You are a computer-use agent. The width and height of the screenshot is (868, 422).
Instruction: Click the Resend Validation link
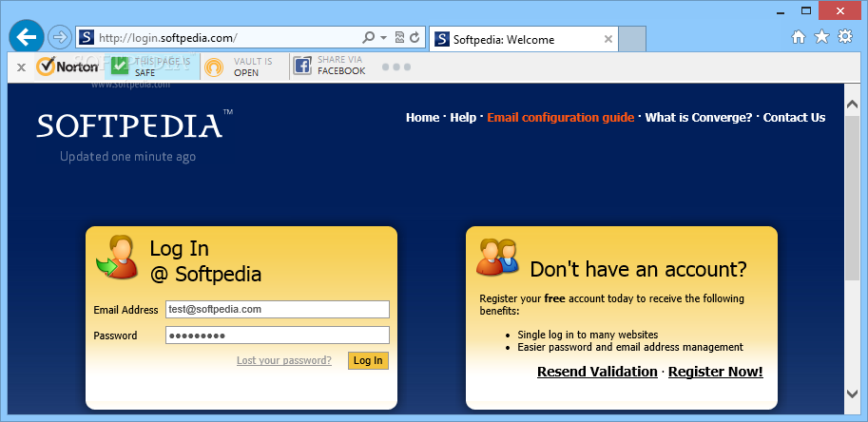(597, 372)
